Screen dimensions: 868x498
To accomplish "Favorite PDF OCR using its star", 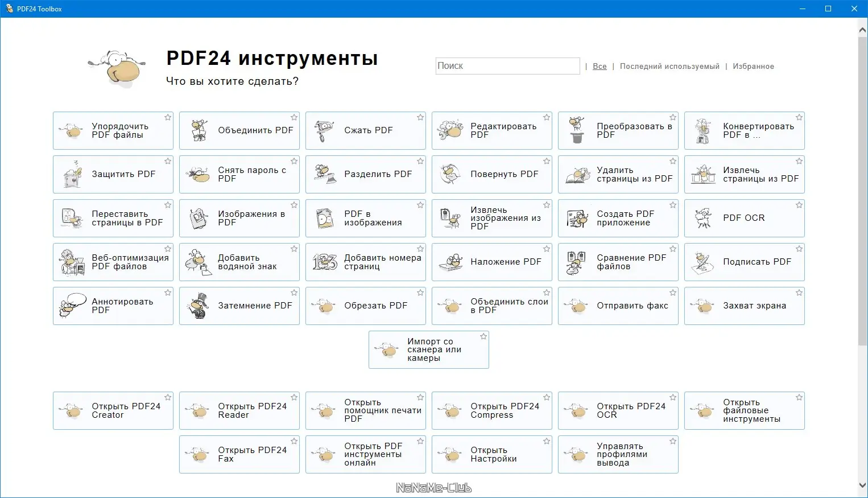I will (799, 205).
